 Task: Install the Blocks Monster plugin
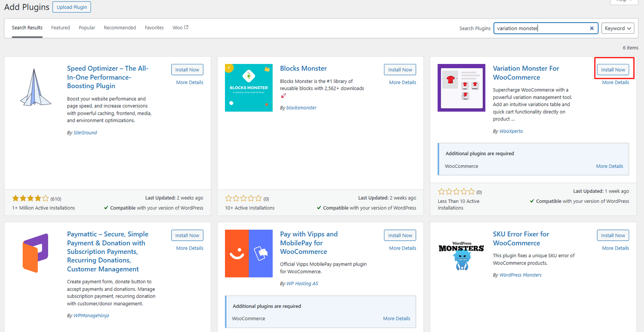click(x=400, y=70)
